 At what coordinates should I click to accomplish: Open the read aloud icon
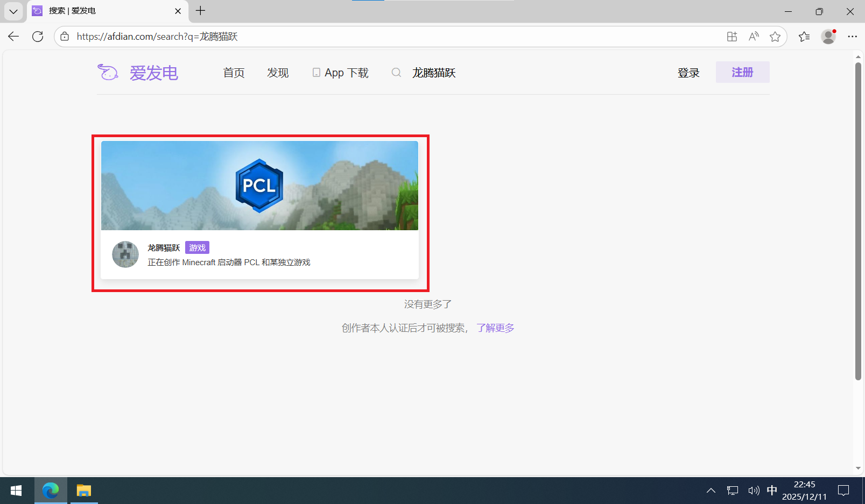tap(754, 37)
